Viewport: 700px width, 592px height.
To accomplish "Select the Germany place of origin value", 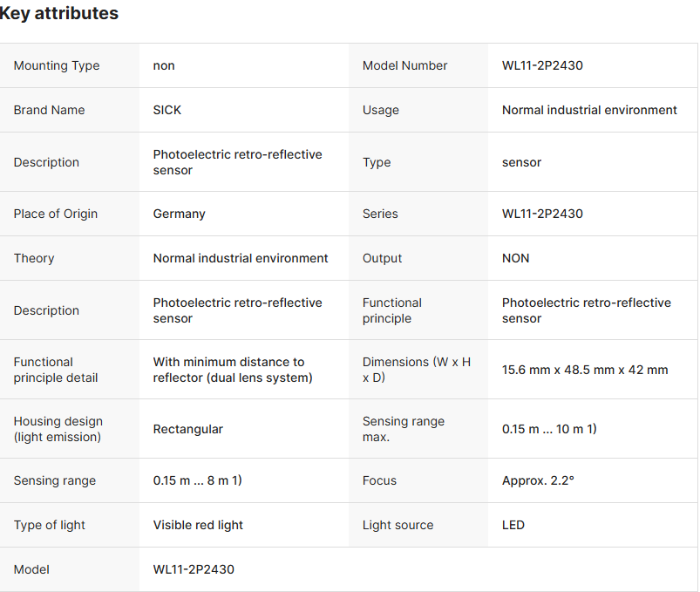I will tap(180, 214).
